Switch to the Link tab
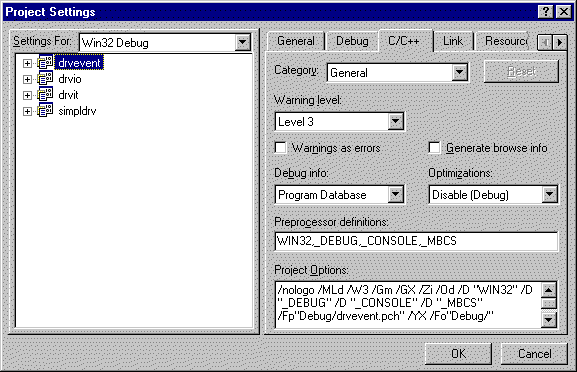Image resolution: width=577 pixels, height=372 pixels. pyautogui.click(x=453, y=41)
